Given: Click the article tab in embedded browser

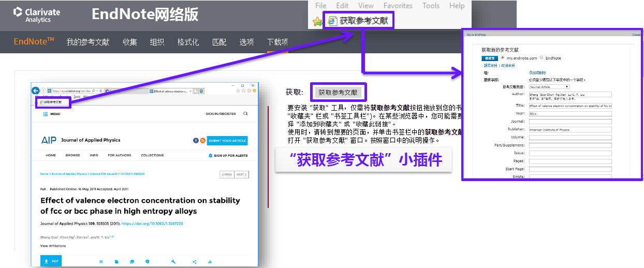Looking at the screenshot, I should pos(170,91).
